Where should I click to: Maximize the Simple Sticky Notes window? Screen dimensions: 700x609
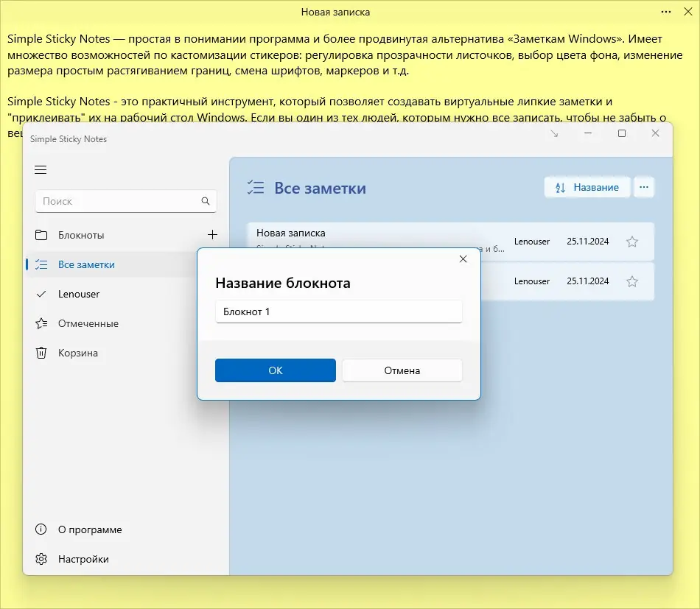(622, 133)
